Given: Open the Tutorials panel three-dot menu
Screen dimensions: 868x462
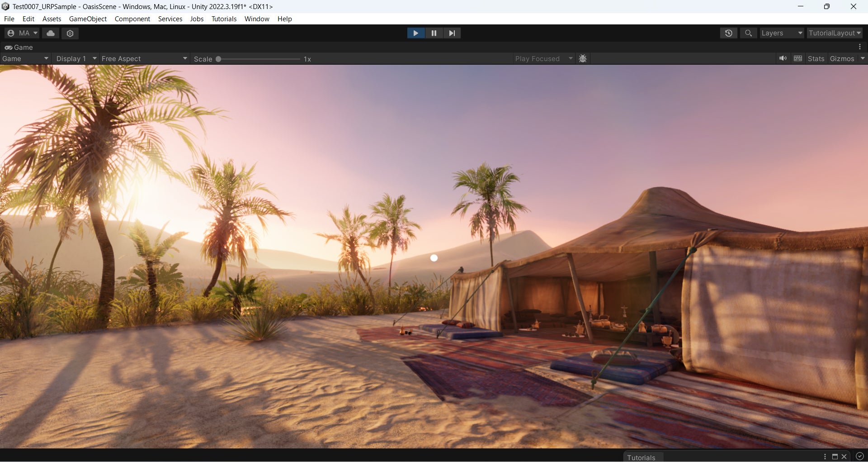Looking at the screenshot, I should tap(825, 457).
